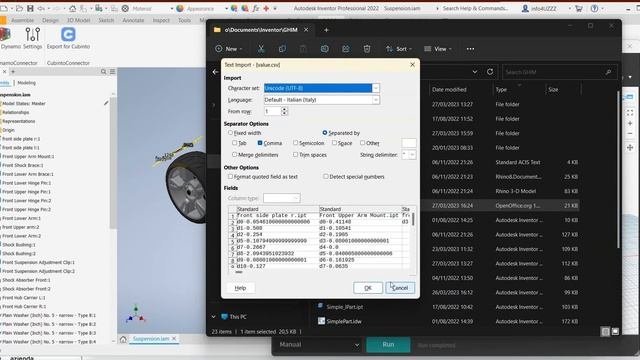Viewport: 640px width, 360px height.
Task: Click the user account icon info4UZZZ
Action: click(525, 8)
